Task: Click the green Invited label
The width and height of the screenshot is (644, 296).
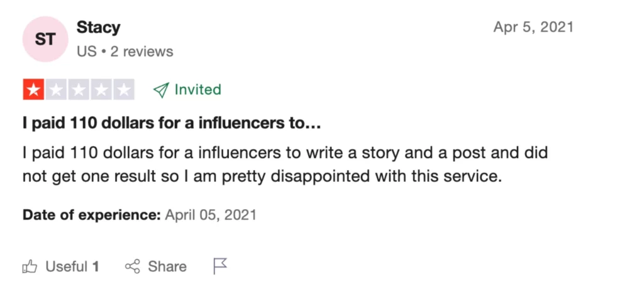Action: click(x=197, y=89)
